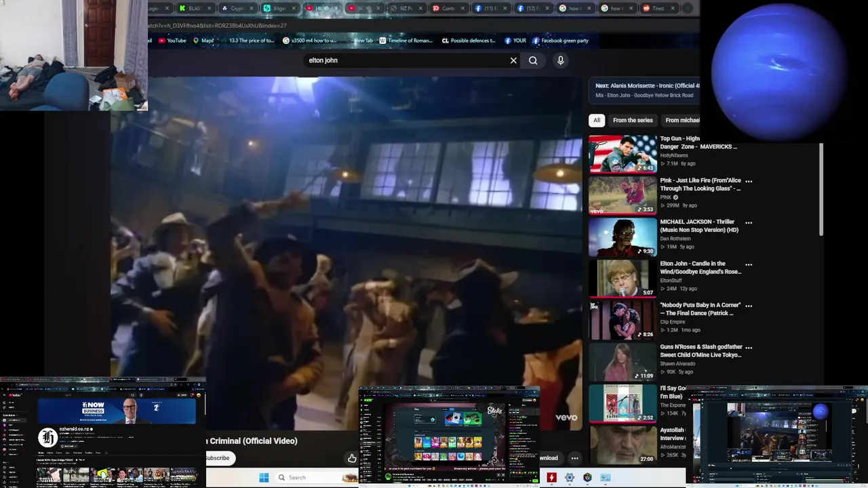Image resolution: width=868 pixels, height=488 pixels.
Task: Open menu for Pink Just Like Fire video
Action: pyautogui.click(x=749, y=181)
